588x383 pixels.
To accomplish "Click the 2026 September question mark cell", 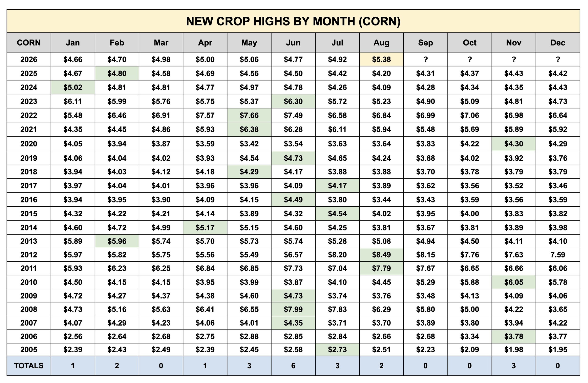I will tap(425, 59).
